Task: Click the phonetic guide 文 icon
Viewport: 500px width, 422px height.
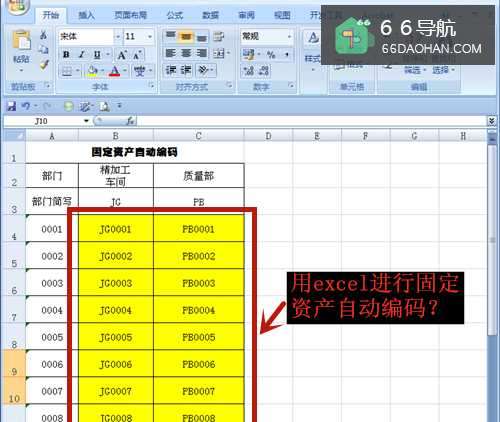Action: [x=139, y=71]
